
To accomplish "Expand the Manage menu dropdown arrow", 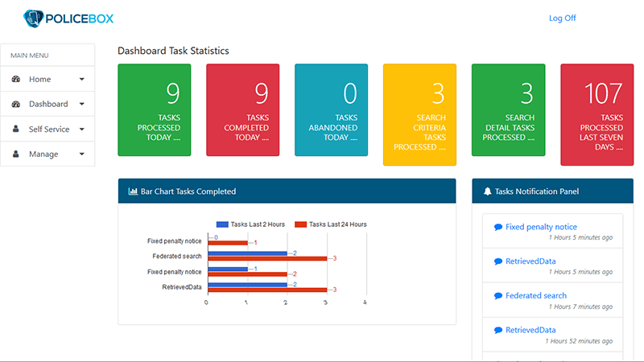I will coord(81,154).
